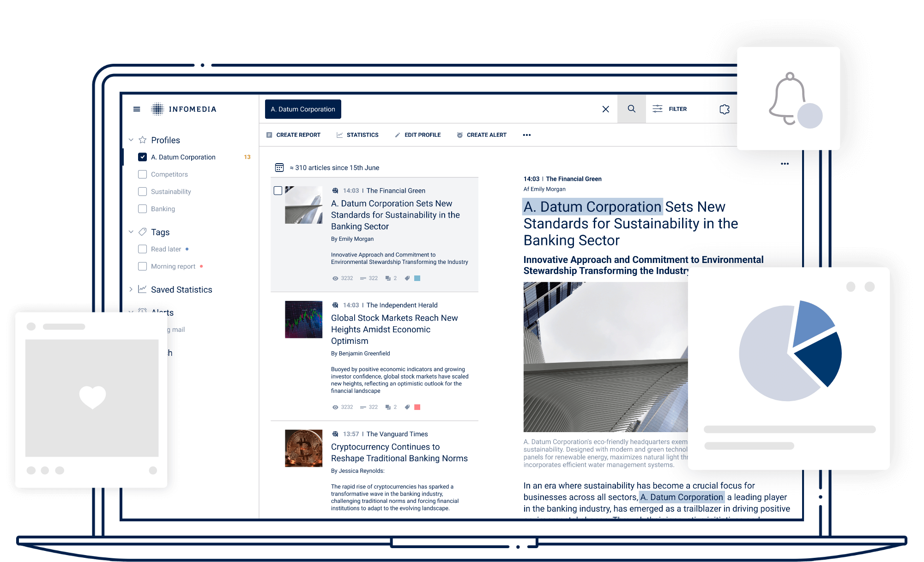This screenshot has width=924, height=562.
Task: Collapse the Profiles section chevron
Action: [x=131, y=140]
